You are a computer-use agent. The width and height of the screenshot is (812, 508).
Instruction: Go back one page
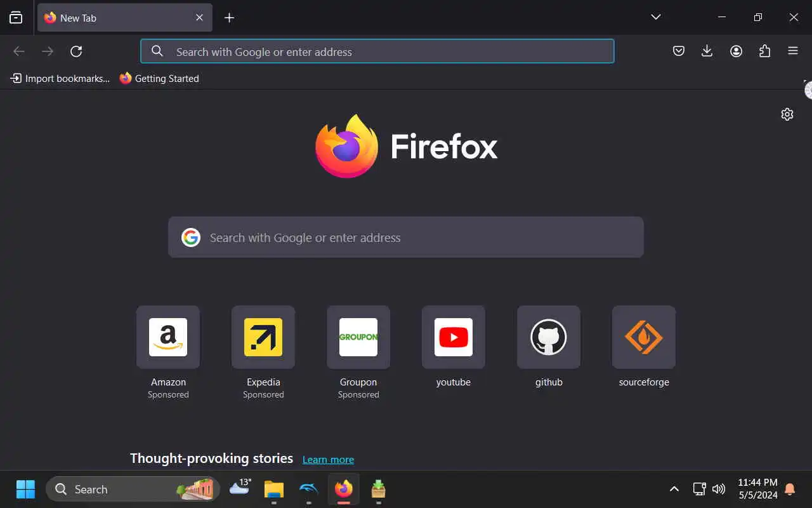pyautogui.click(x=19, y=51)
